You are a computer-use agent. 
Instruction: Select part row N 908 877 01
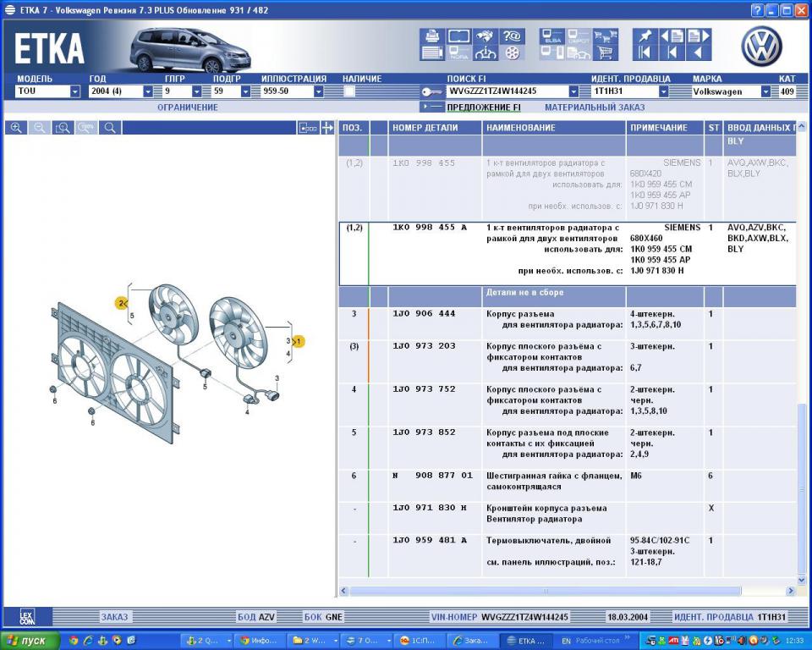(x=568, y=485)
